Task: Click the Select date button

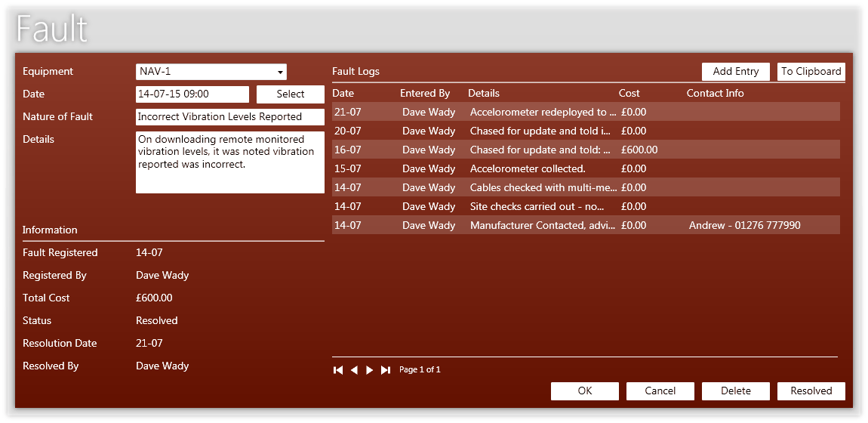Action: click(290, 94)
